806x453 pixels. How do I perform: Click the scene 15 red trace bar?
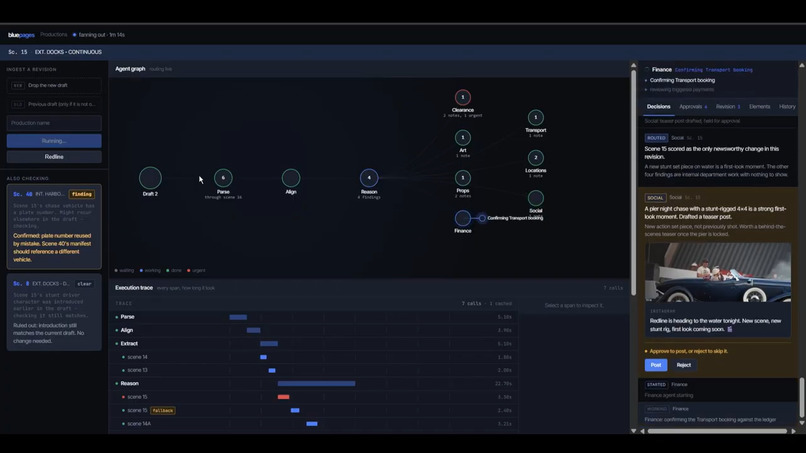tap(283, 397)
